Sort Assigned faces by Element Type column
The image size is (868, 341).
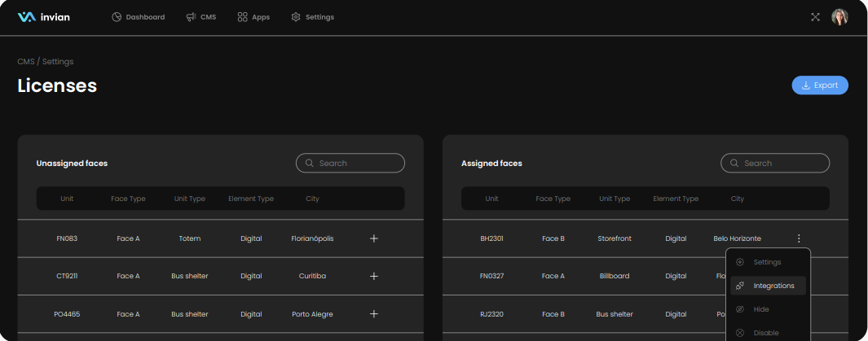pyautogui.click(x=676, y=199)
